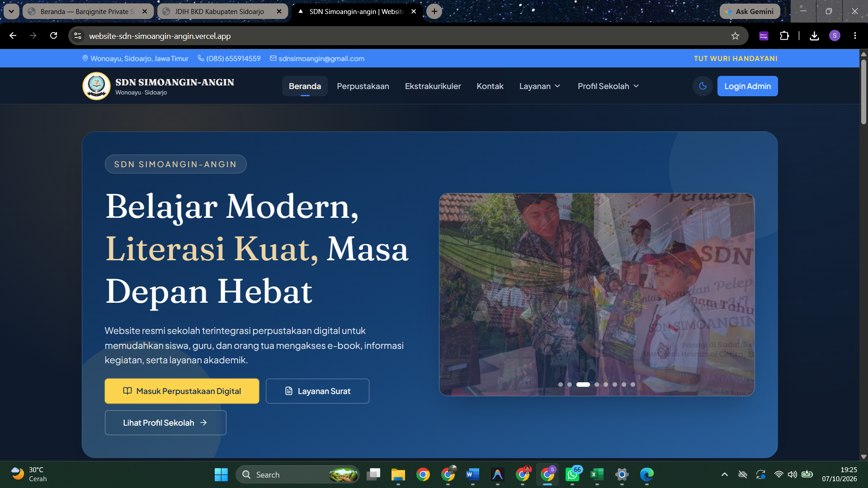Screen dimensions: 868x488
Task: Open Chrome three-dot menu
Action: [855, 36]
